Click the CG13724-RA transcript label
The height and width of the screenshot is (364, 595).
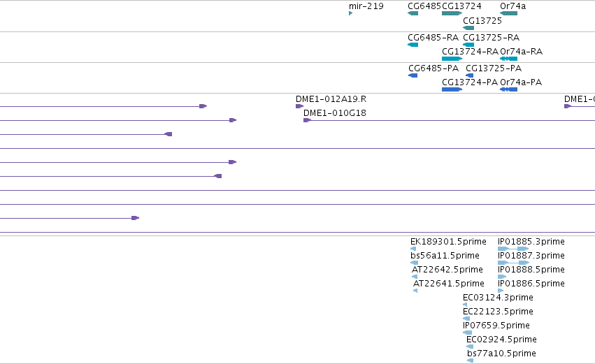[470, 52]
